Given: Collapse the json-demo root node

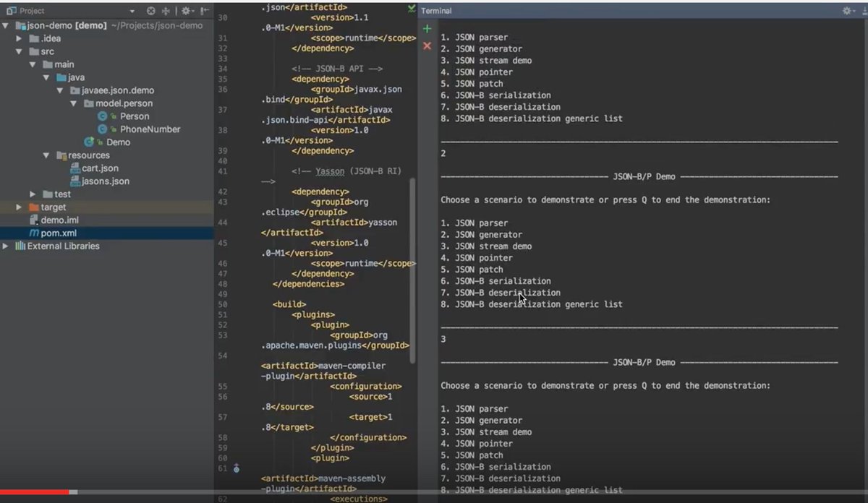Looking at the screenshot, I should [x=6, y=25].
